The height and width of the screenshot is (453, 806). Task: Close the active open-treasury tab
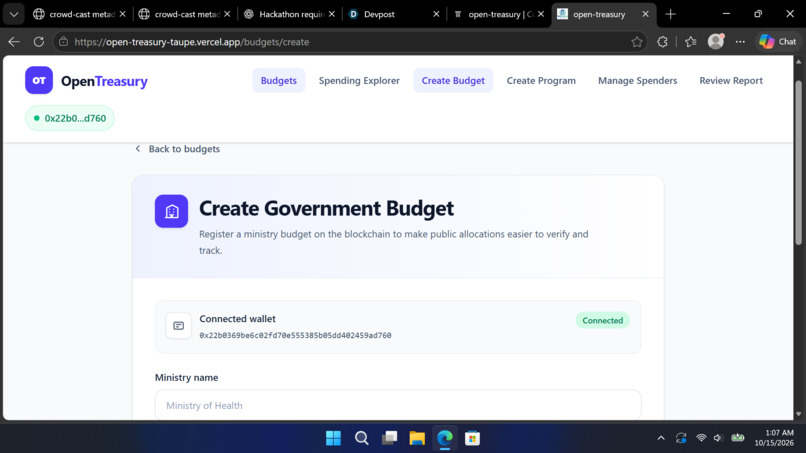pos(646,14)
